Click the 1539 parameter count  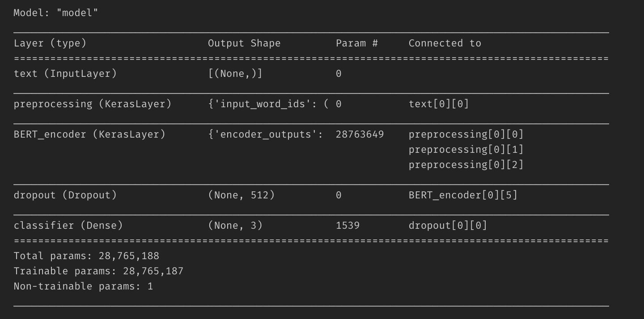tap(347, 226)
